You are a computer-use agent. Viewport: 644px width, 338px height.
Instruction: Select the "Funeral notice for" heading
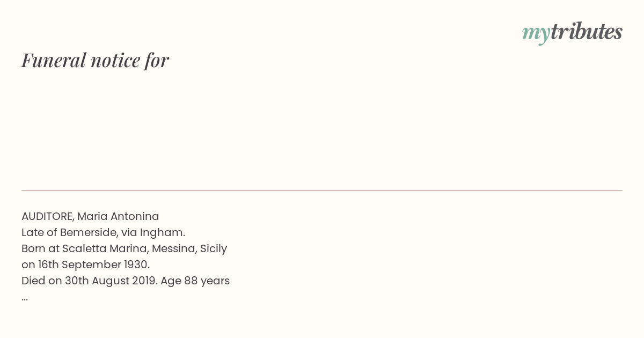[x=95, y=60]
